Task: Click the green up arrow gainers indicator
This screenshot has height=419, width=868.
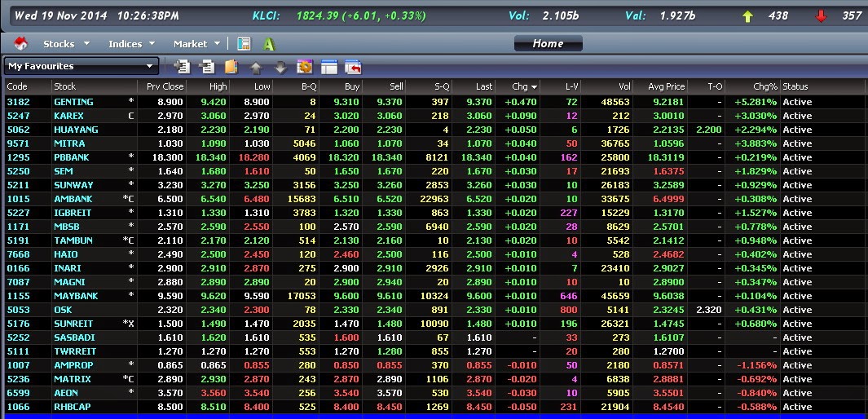Action: 748,16
